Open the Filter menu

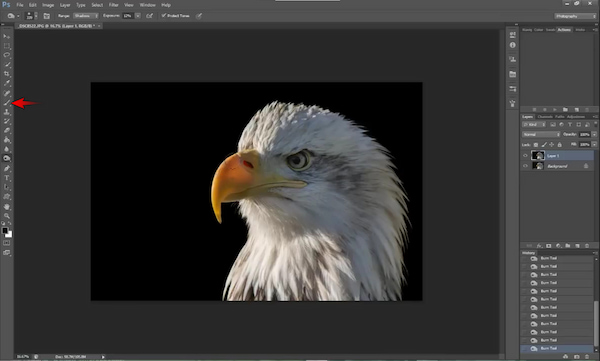[x=114, y=5]
